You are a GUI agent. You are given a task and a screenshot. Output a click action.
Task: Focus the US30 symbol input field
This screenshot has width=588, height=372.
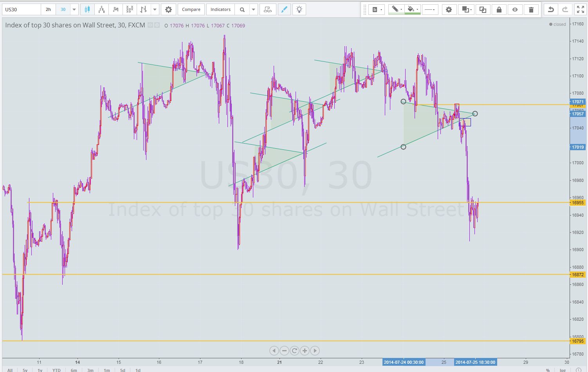(x=21, y=9)
